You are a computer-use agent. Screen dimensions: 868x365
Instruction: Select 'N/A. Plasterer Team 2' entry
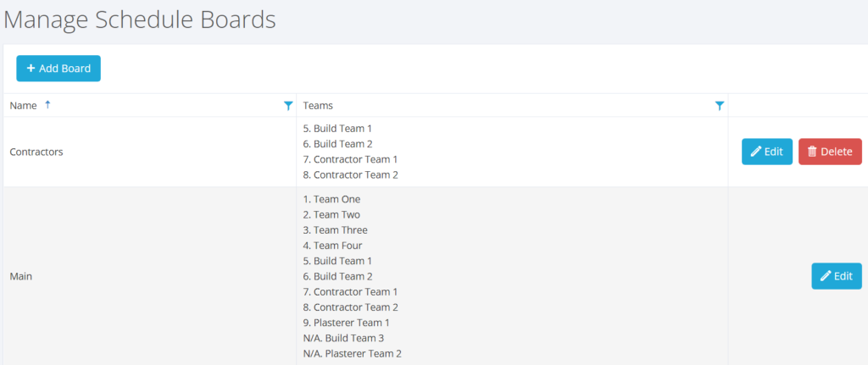click(352, 353)
